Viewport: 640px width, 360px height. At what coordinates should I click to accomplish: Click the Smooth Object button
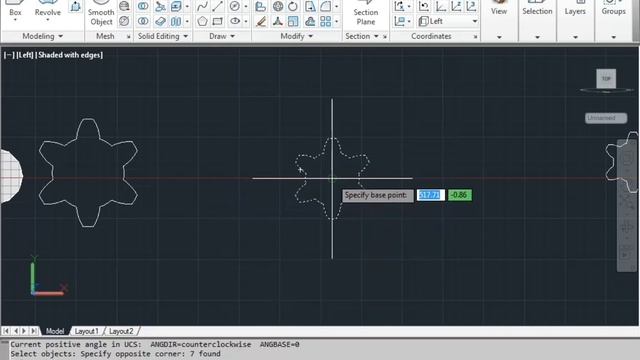pos(101,14)
